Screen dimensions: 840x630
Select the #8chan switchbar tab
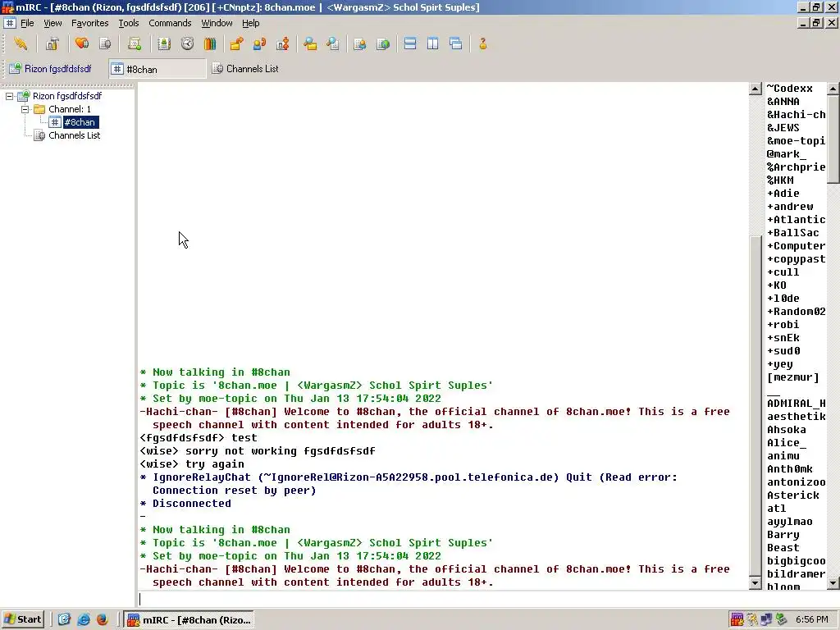tap(157, 69)
